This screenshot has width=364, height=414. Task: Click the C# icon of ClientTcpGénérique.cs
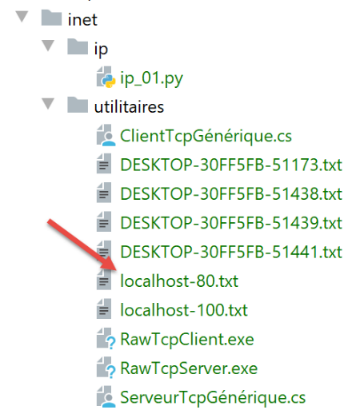[x=106, y=135]
